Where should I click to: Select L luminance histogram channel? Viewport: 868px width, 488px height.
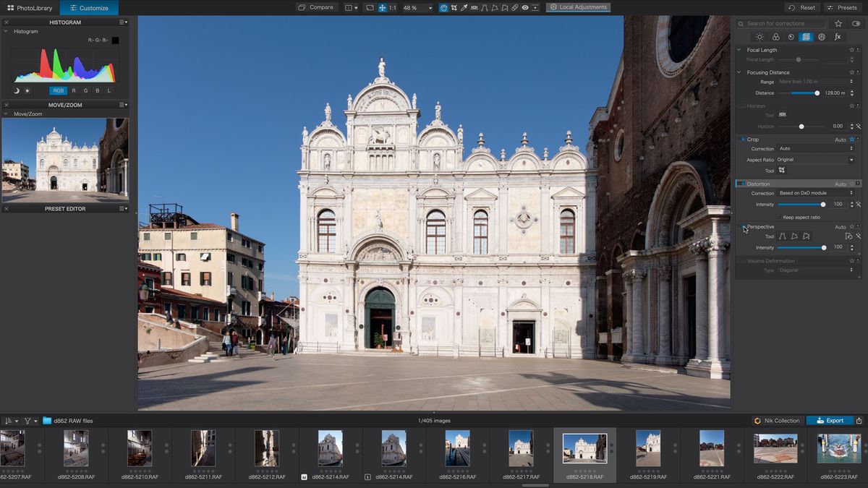(109, 90)
